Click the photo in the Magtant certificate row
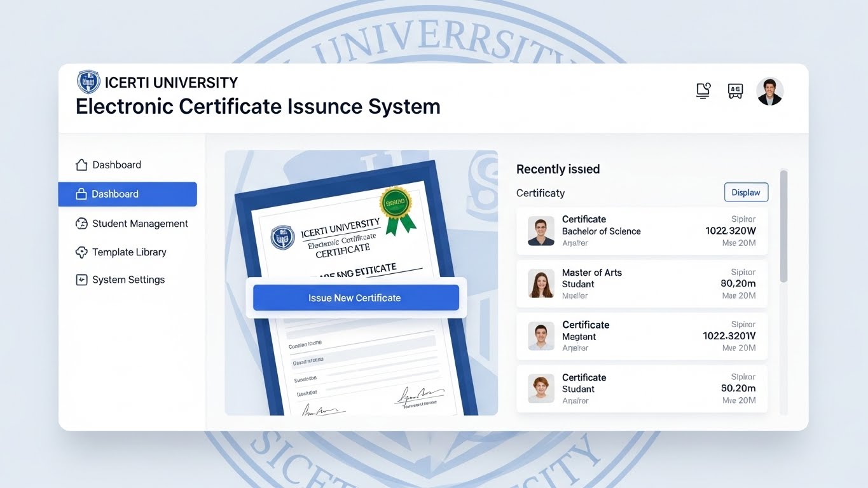This screenshot has width=868, height=488. pyautogui.click(x=541, y=336)
